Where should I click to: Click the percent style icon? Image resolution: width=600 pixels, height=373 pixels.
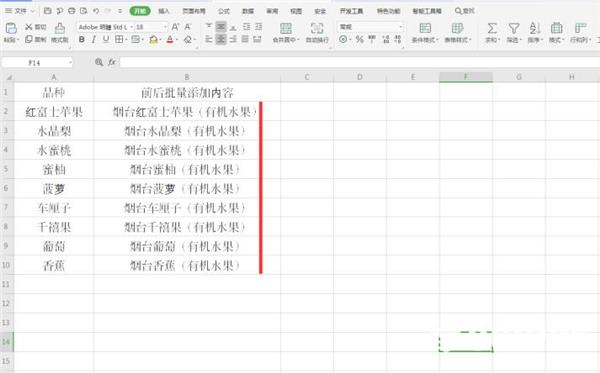pyautogui.click(x=359, y=39)
